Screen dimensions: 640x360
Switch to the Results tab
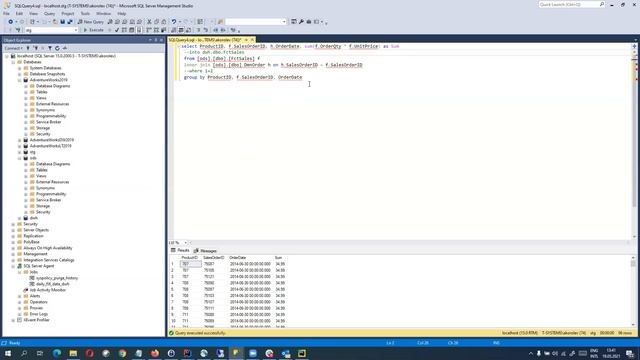pos(180,250)
